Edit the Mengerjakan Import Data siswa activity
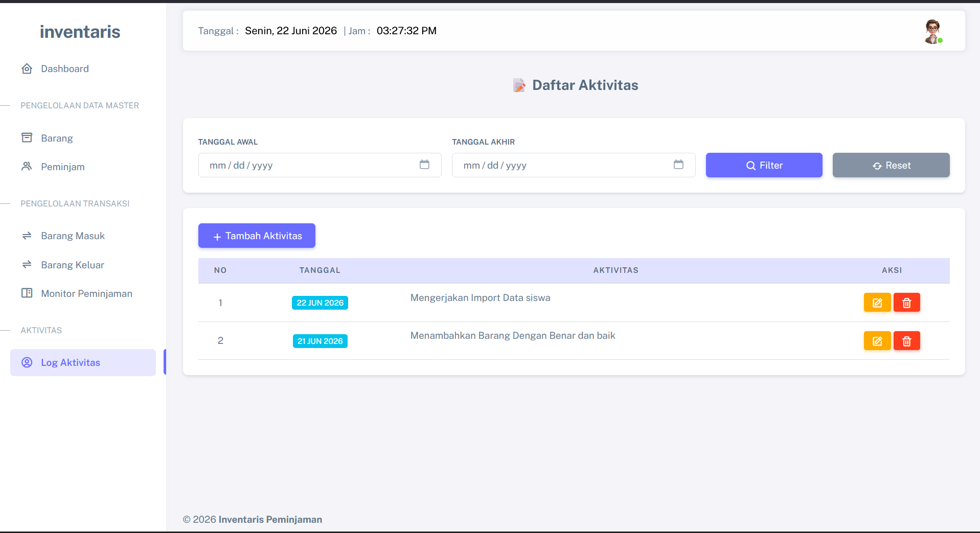This screenshot has height=533, width=980. click(877, 303)
